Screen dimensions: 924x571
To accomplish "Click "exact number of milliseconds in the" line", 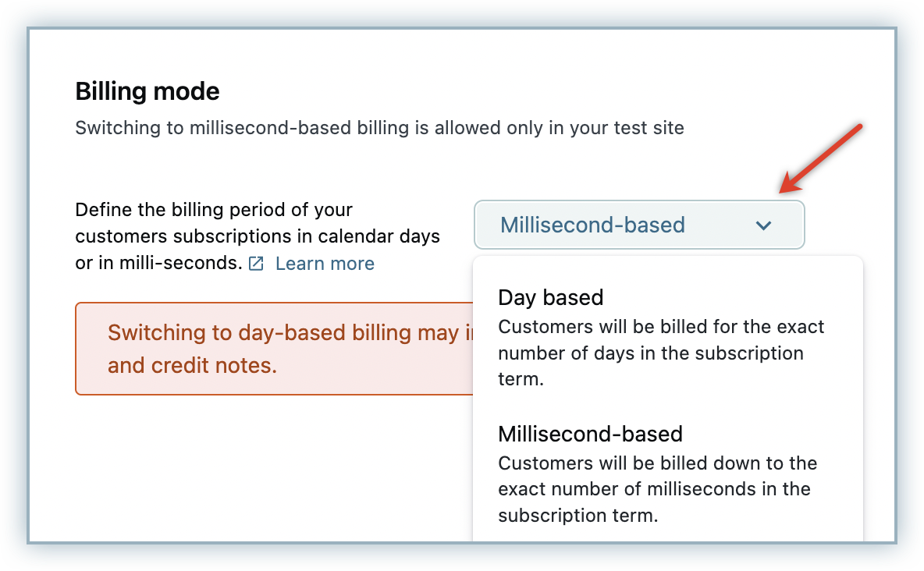I will point(654,489).
